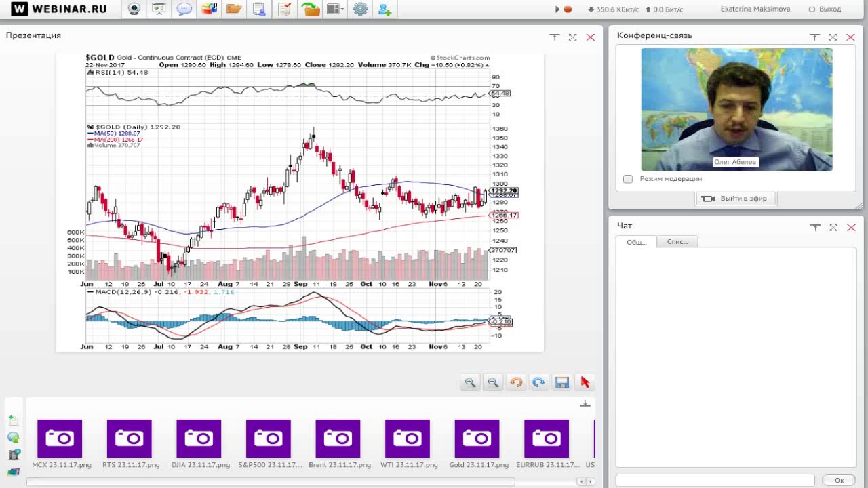
Task: Rotate slide counterclockwise with orange arrow
Action: point(516,382)
